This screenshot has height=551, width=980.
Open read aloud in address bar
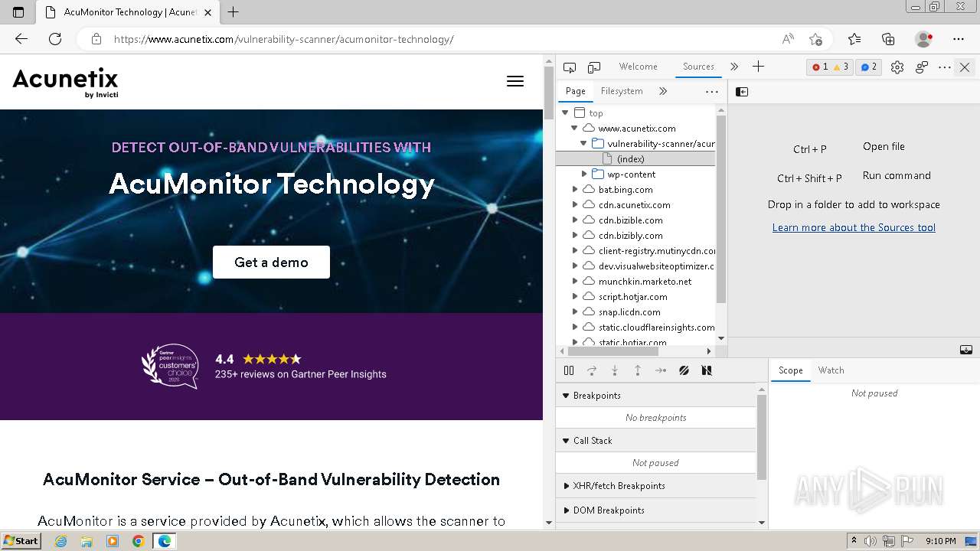tap(788, 39)
